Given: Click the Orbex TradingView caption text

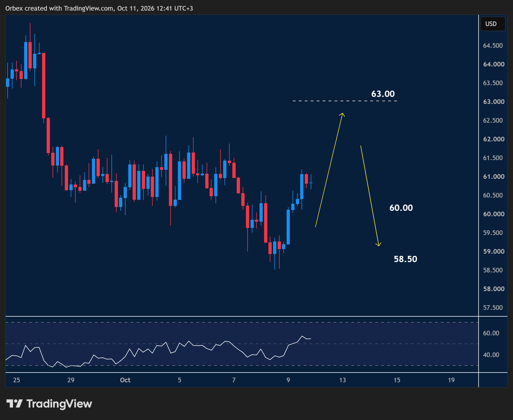Looking at the screenshot, I should pos(99,8).
